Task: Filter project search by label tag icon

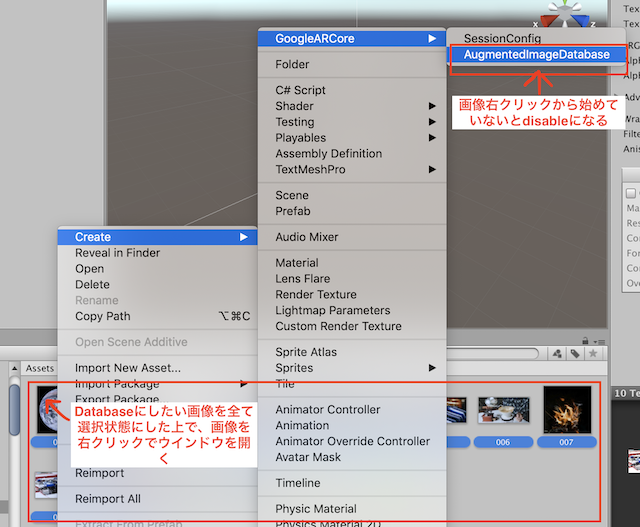Action: [575, 354]
